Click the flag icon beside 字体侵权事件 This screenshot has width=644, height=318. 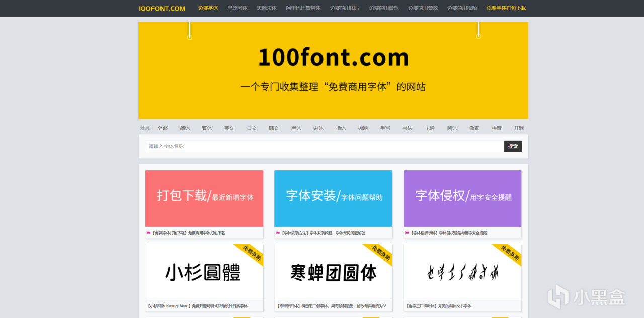pyautogui.click(x=407, y=233)
